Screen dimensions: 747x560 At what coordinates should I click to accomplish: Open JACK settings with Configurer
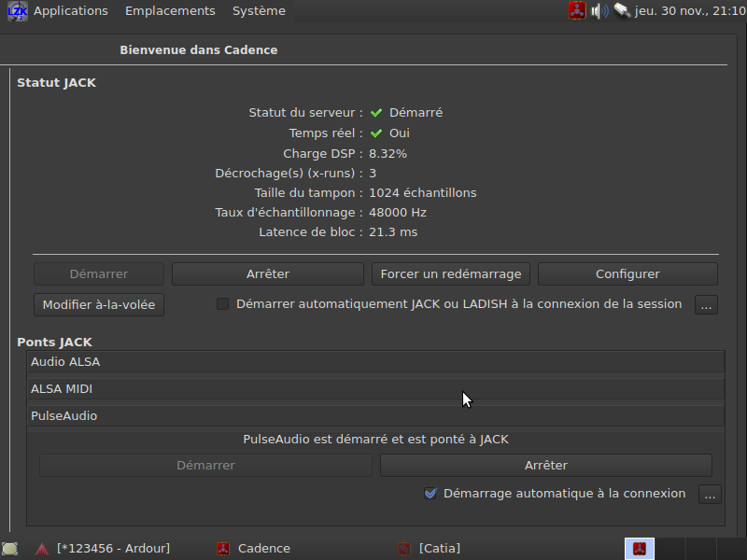pyautogui.click(x=627, y=274)
